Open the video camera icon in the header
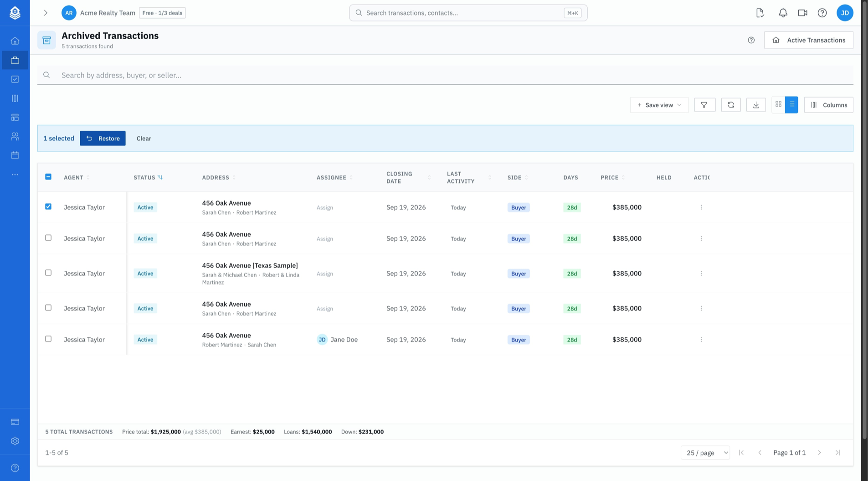Viewport: 868px width, 481px height. (x=802, y=13)
